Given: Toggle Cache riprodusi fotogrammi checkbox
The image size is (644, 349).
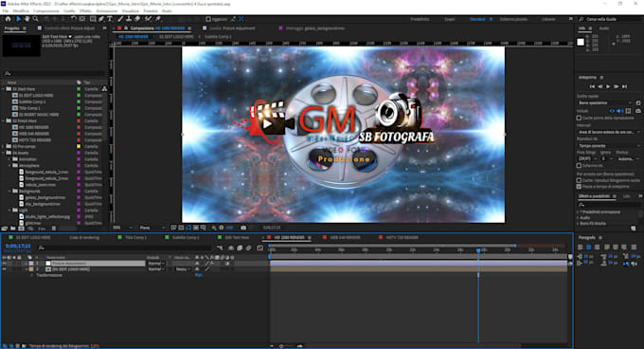Looking at the screenshot, I should click(x=579, y=180).
